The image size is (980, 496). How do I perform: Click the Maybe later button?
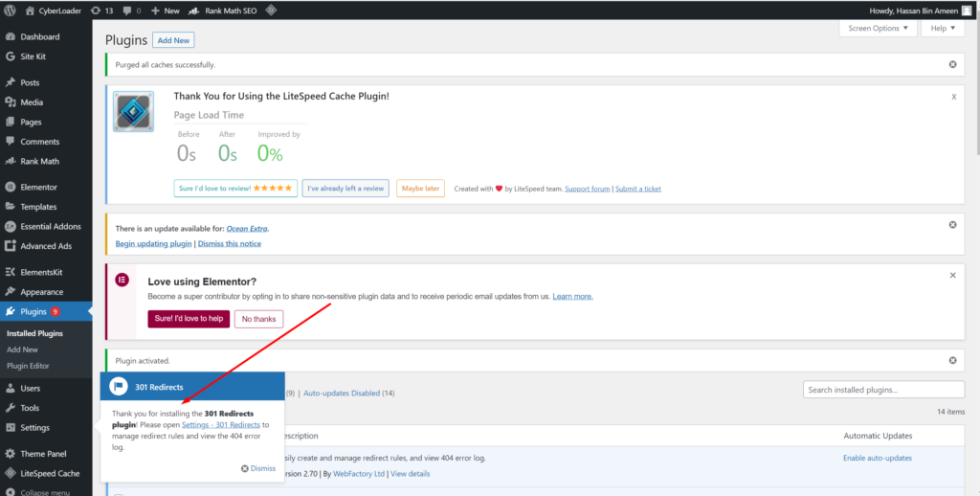(x=421, y=189)
